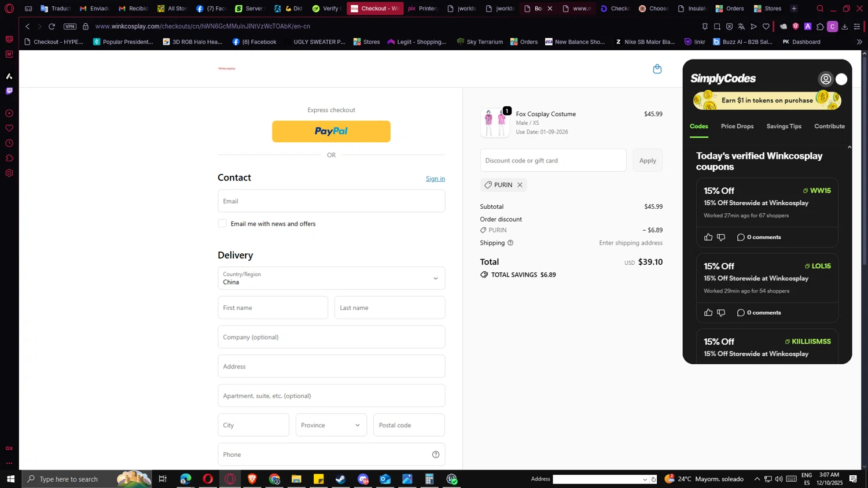
Task: Open the Player icon in the sidebar
Action: pos(9,113)
